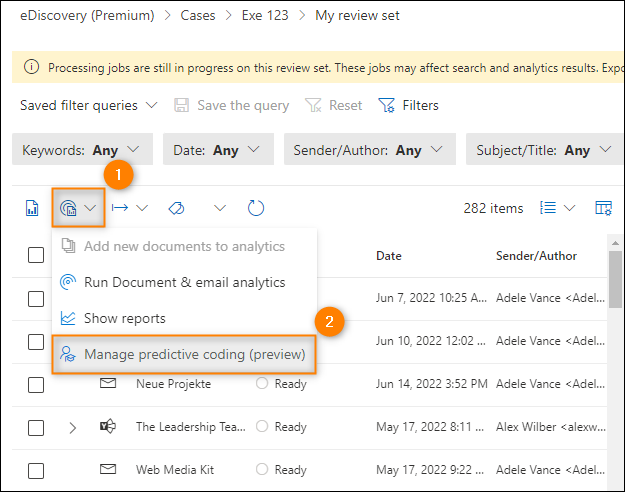Viewport: 625px width, 492px height.
Task: Open the Date: Any filter dropdown
Action: pos(218,150)
